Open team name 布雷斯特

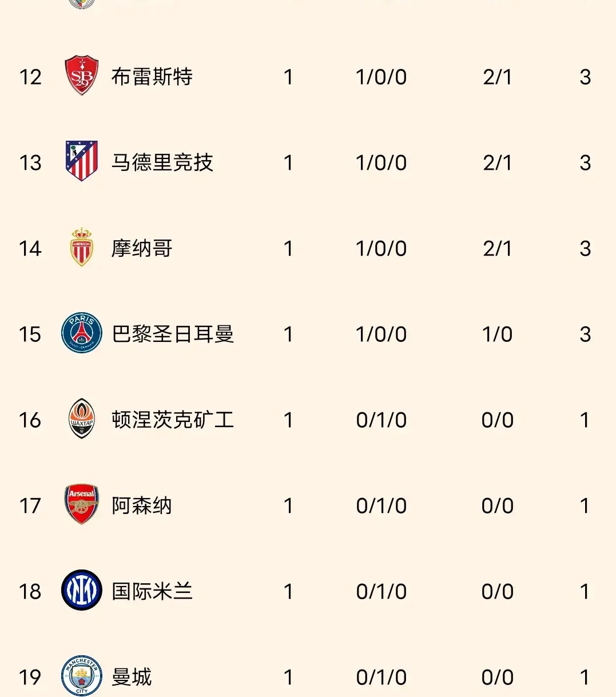click(x=152, y=77)
